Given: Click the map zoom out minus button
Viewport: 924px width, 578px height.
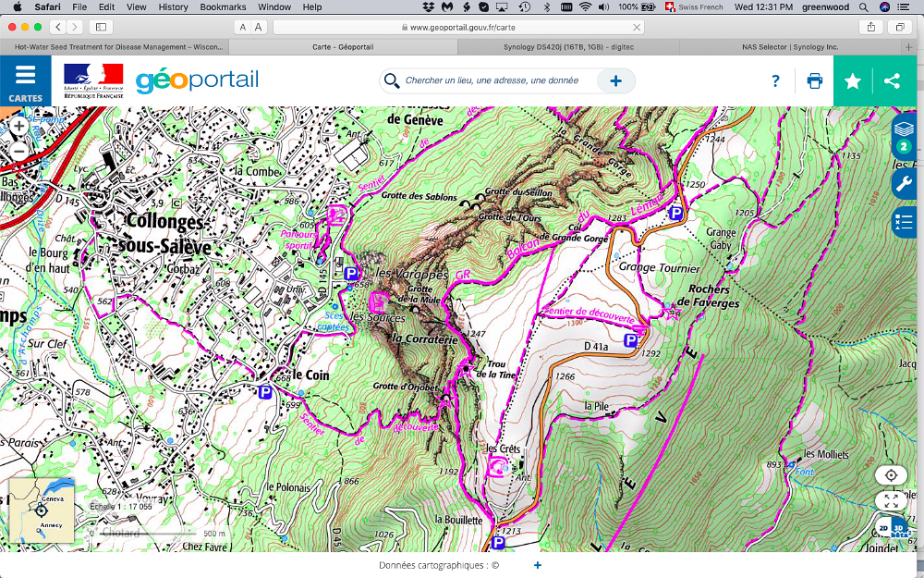Looking at the screenshot, I should tap(18, 151).
